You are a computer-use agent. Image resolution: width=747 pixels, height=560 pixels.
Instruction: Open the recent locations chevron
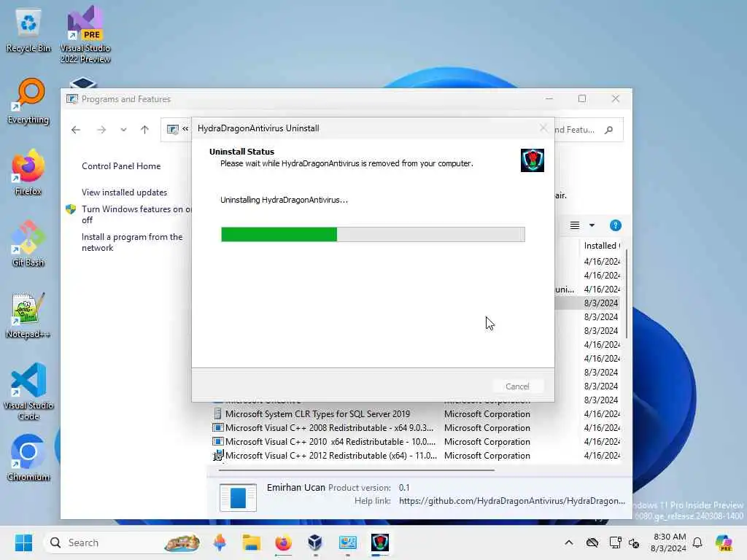click(123, 130)
